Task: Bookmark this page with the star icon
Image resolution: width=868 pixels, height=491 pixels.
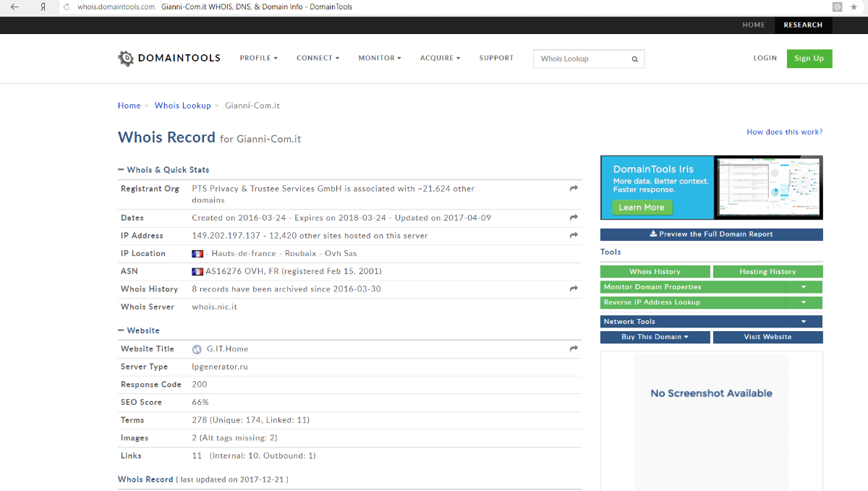Action: click(854, 7)
